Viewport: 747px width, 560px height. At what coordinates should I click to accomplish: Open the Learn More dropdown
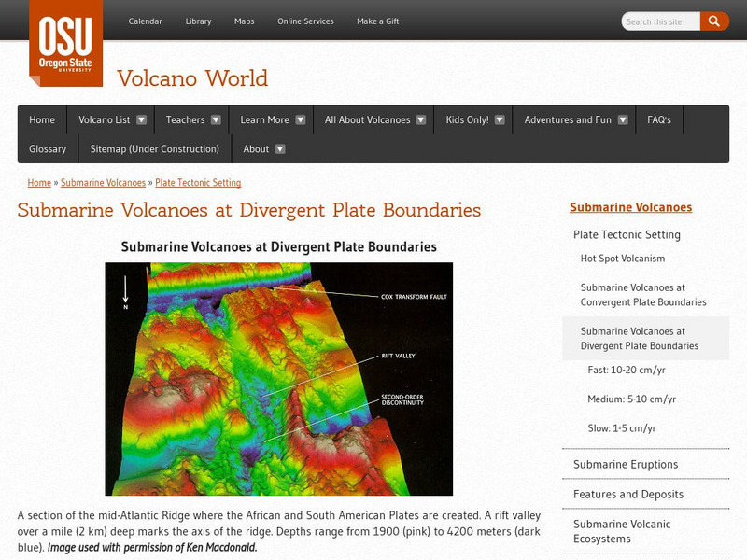[264, 119]
